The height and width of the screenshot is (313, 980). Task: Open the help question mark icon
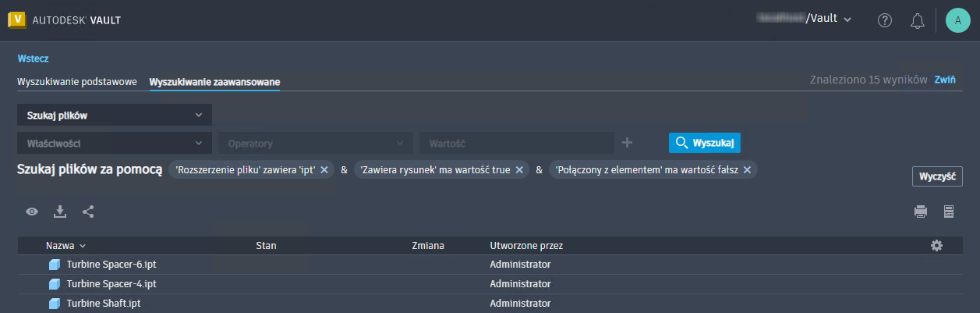tap(884, 20)
